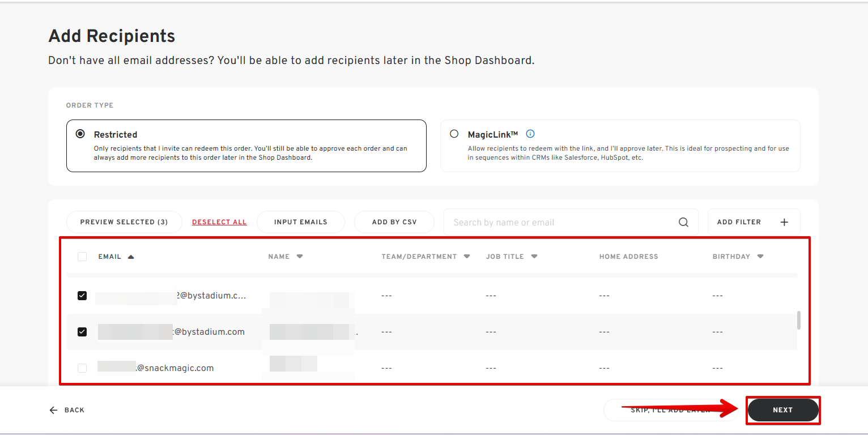Image resolution: width=868 pixels, height=435 pixels.
Task: Click the MagicLink info icon
Action: tap(530, 134)
